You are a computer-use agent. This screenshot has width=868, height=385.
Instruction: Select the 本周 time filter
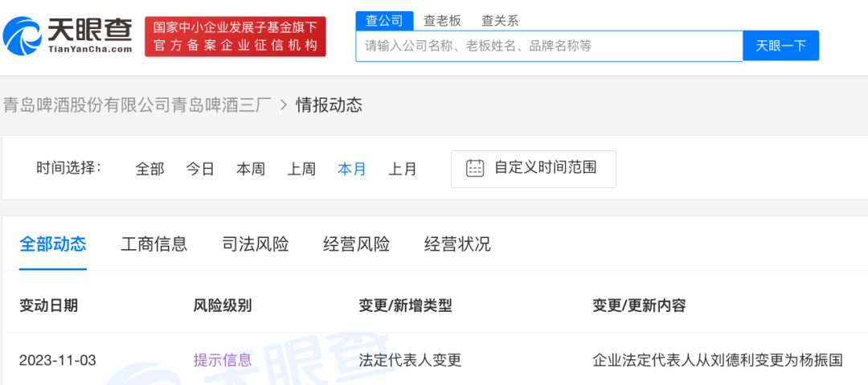pos(251,169)
